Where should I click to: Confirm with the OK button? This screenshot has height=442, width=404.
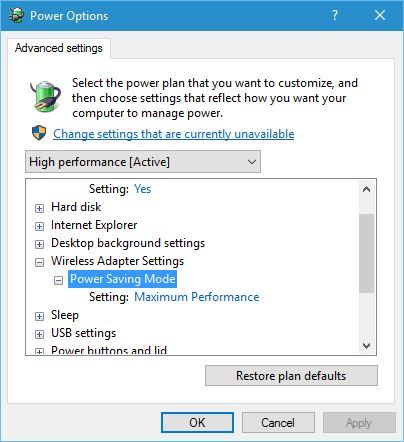pyautogui.click(x=197, y=423)
